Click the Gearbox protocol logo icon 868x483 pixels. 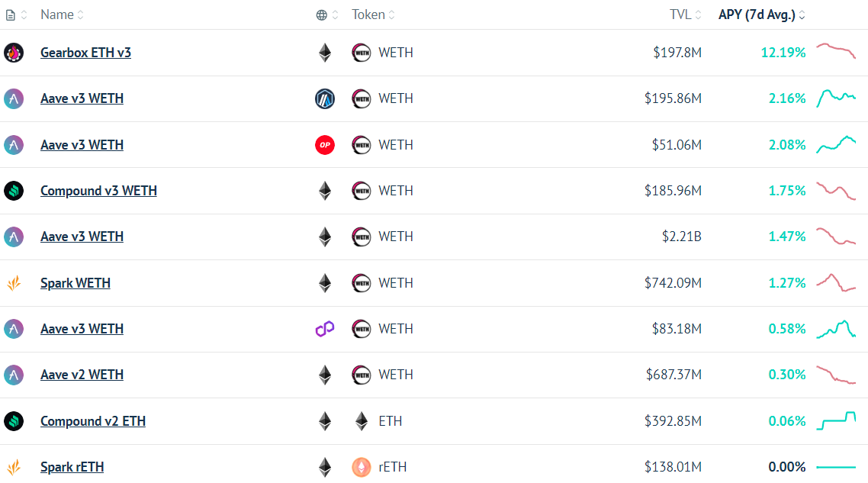click(x=14, y=53)
